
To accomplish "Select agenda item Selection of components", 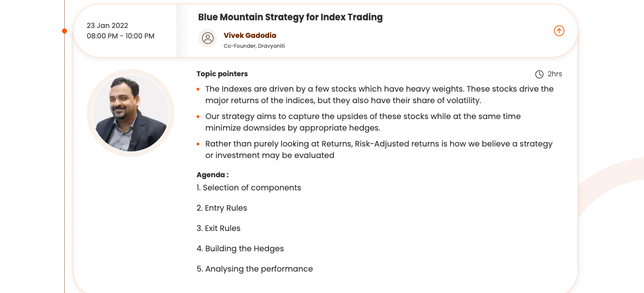I will pyautogui.click(x=249, y=188).
